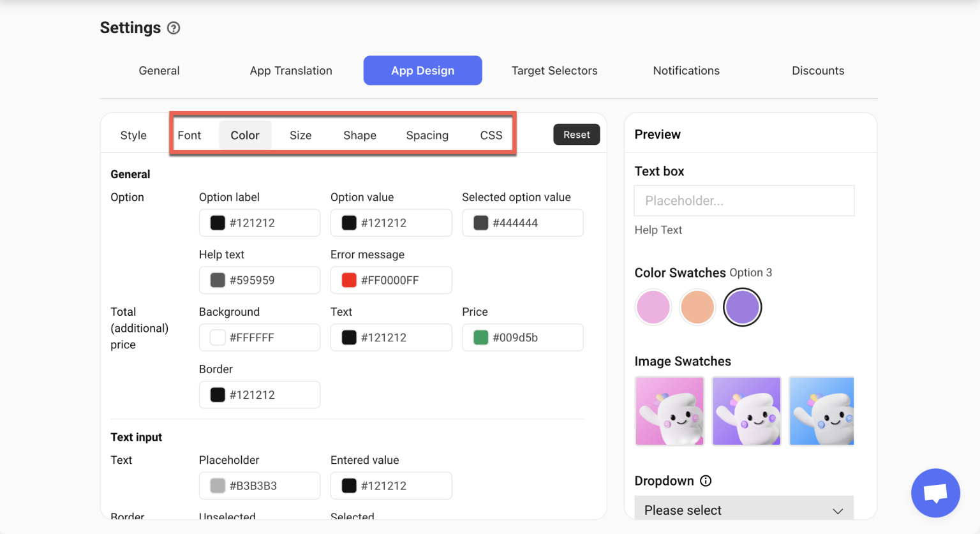Select the orange color swatch

pos(697,307)
